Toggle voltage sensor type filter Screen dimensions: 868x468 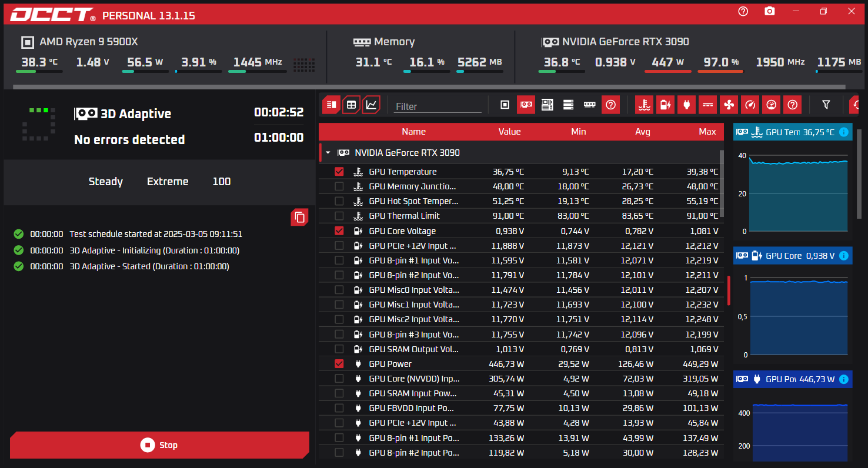click(x=665, y=105)
